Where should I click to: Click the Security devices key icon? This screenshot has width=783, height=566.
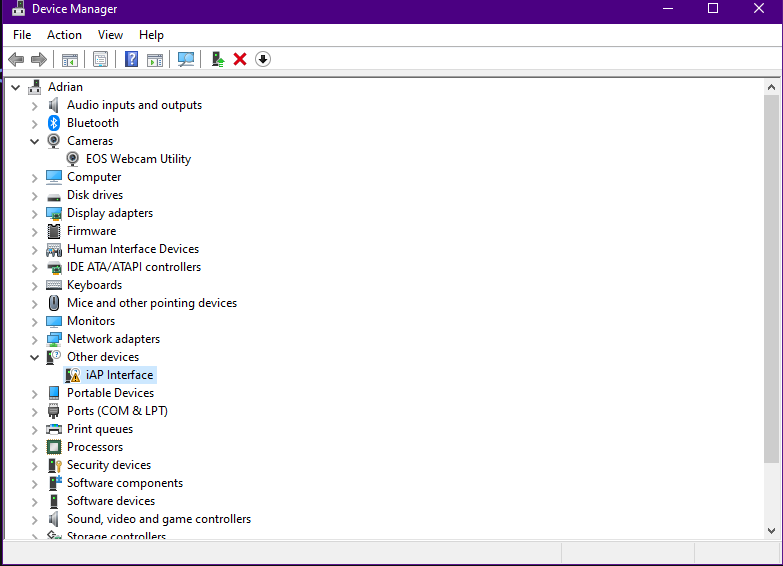[x=54, y=465]
